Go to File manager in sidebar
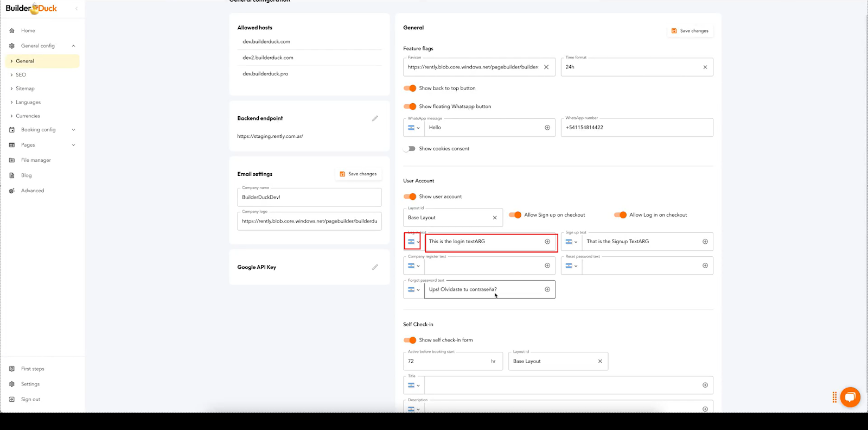Viewport: 868px width, 430px height. coord(36,160)
